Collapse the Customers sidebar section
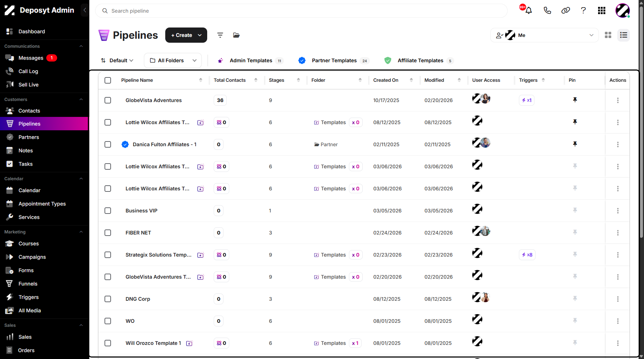This screenshot has height=359, width=644. 81,100
